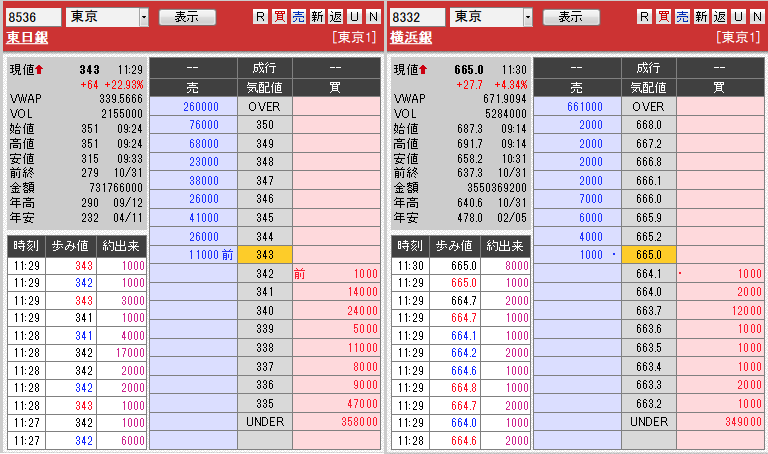Image resolution: width=768 pixels, height=454 pixels.
Task: Click the +22.93% change for 東日銀
Action: tap(124, 85)
